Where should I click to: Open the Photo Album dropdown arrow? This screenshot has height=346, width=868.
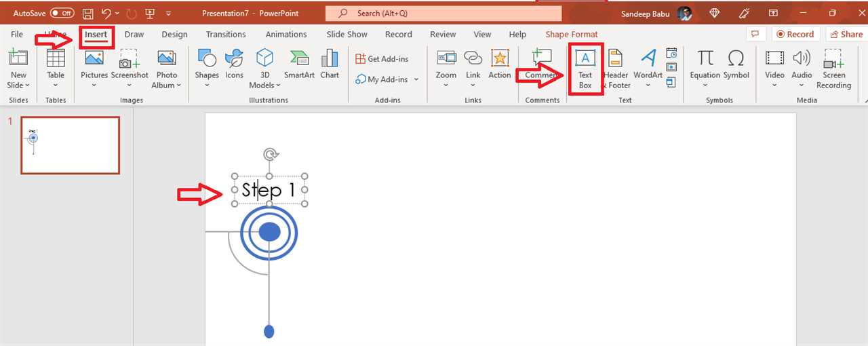(x=178, y=85)
